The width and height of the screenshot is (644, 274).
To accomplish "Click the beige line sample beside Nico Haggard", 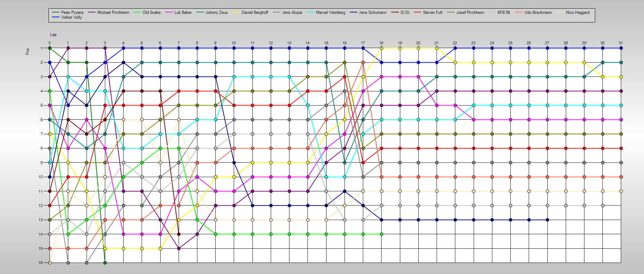I will coord(561,12).
